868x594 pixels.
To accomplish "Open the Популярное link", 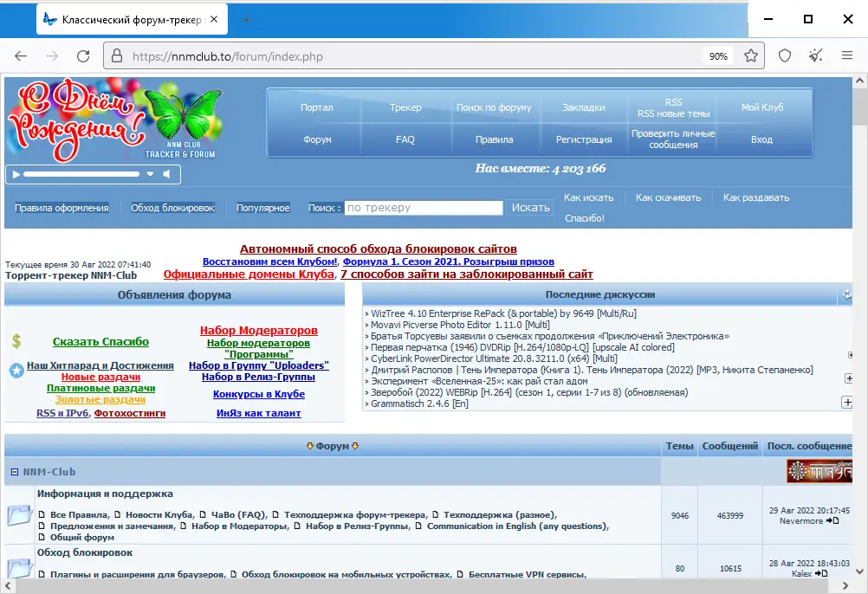I will tap(263, 208).
